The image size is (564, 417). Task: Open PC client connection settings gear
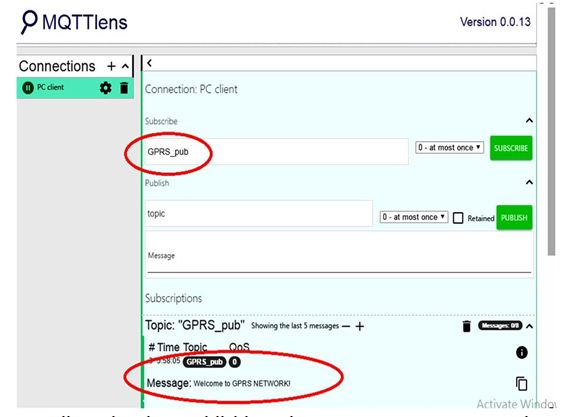click(105, 88)
